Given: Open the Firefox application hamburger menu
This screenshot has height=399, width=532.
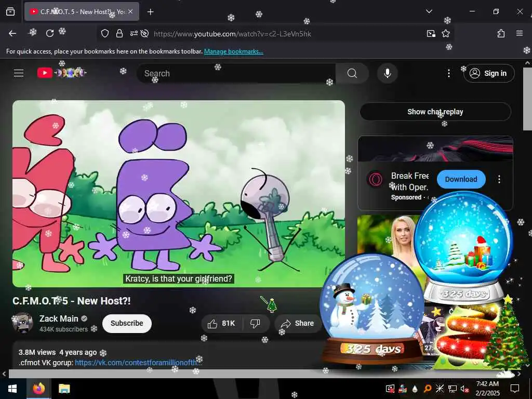Looking at the screenshot, I should point(519,33).
